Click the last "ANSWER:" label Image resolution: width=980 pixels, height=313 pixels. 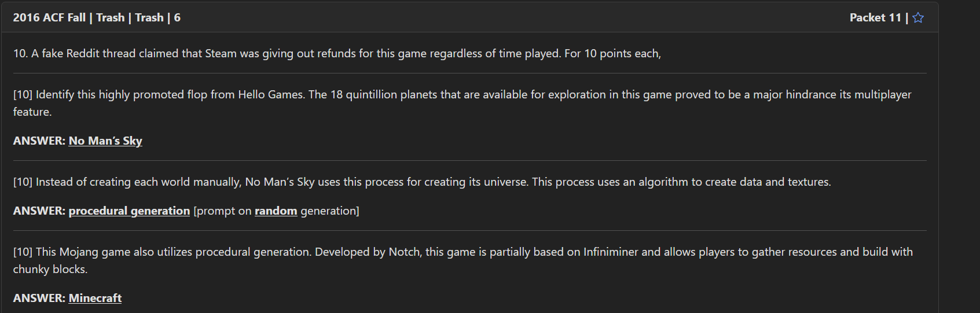[x=39, y=299]
